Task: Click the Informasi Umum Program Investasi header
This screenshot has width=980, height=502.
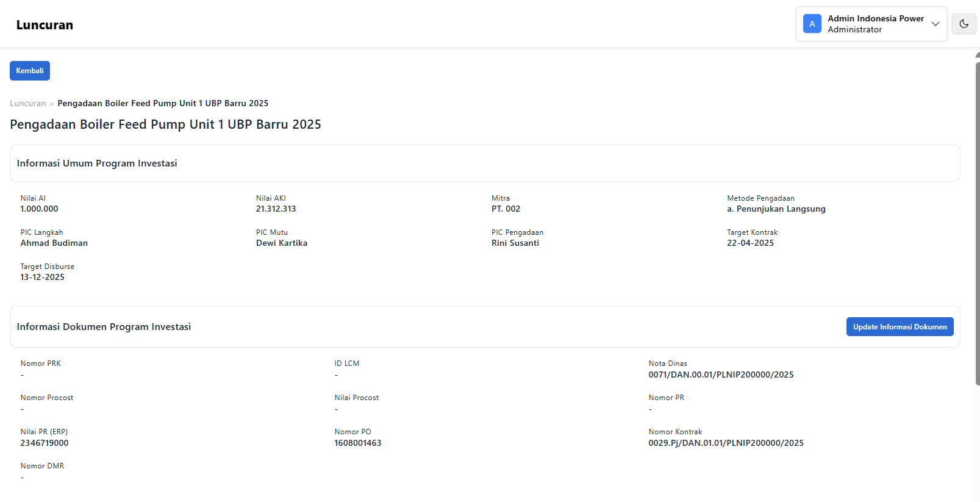Action: click(97, 163)
